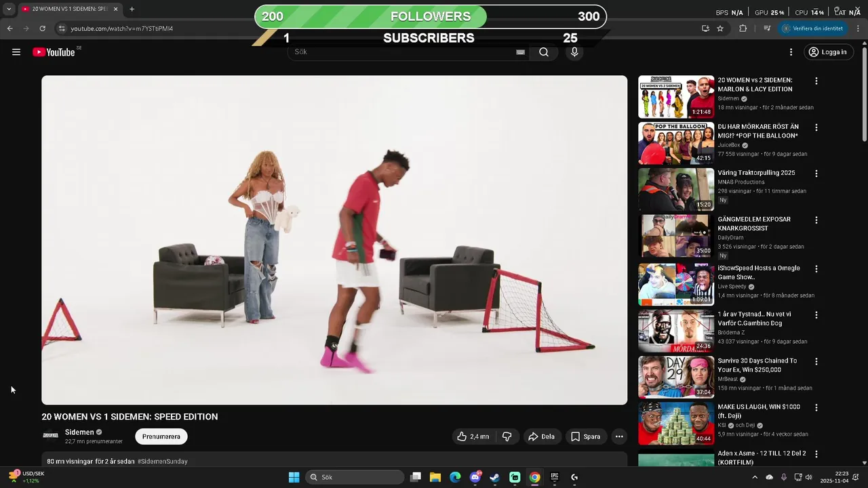The height and width of the screenshot is (488, 868).
Task: Open YouTube settings three-dot menu
Action: (x=791, y=52)
